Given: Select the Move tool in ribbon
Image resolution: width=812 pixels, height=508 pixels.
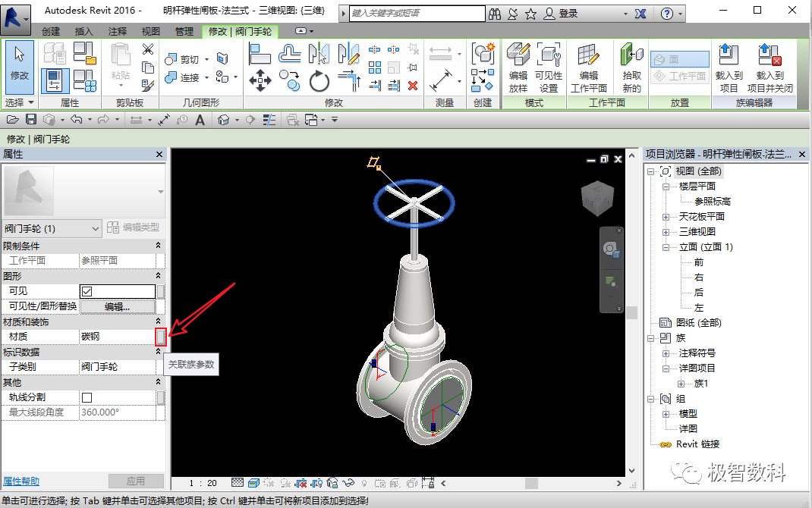Looking at the screenshot, I should point(260,80).
